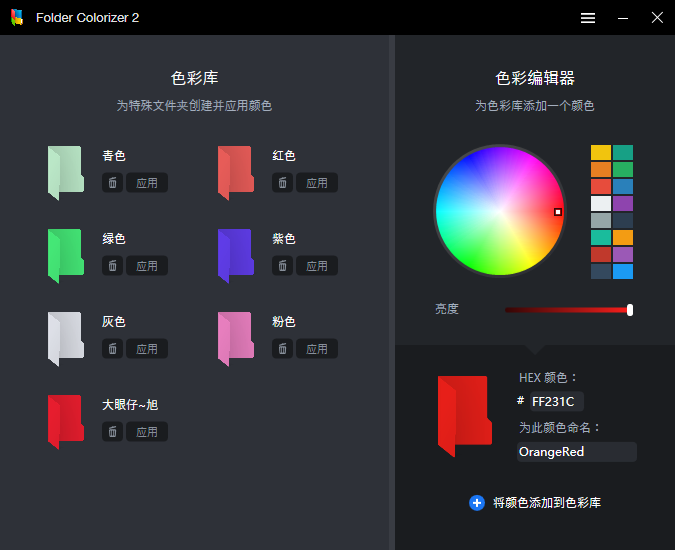This screenshot has height=550, width=675.
Task: Pick the yellow preset swatch
Action: [601, 153]
